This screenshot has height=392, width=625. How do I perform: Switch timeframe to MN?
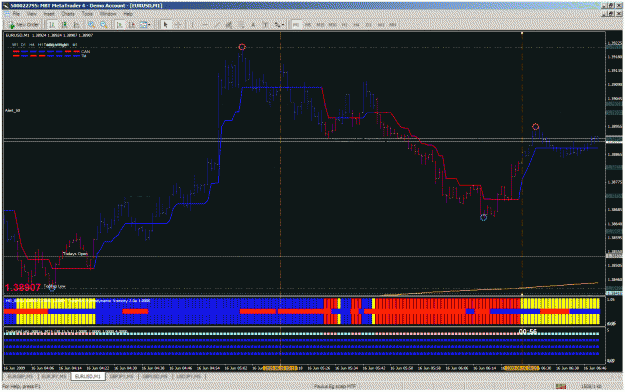(x=393, y=25)
